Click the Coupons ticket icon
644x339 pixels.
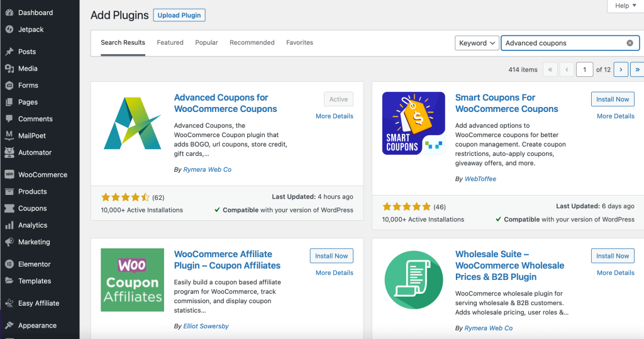click(9, 208)
